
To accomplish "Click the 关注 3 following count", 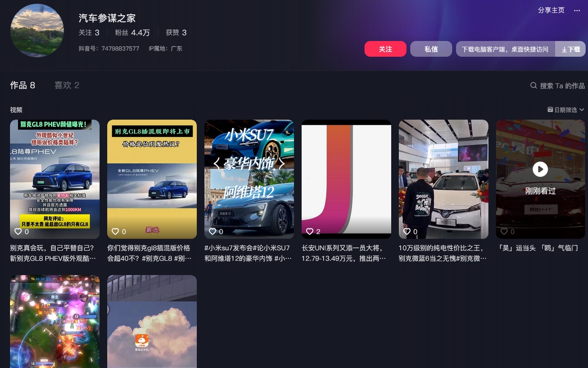I will click(x=89, y=32).
